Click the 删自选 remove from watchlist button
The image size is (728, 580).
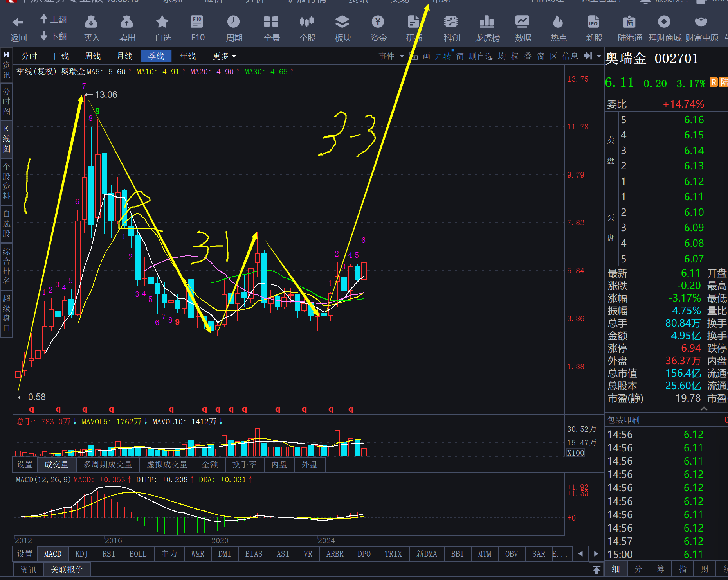[480, 56]
